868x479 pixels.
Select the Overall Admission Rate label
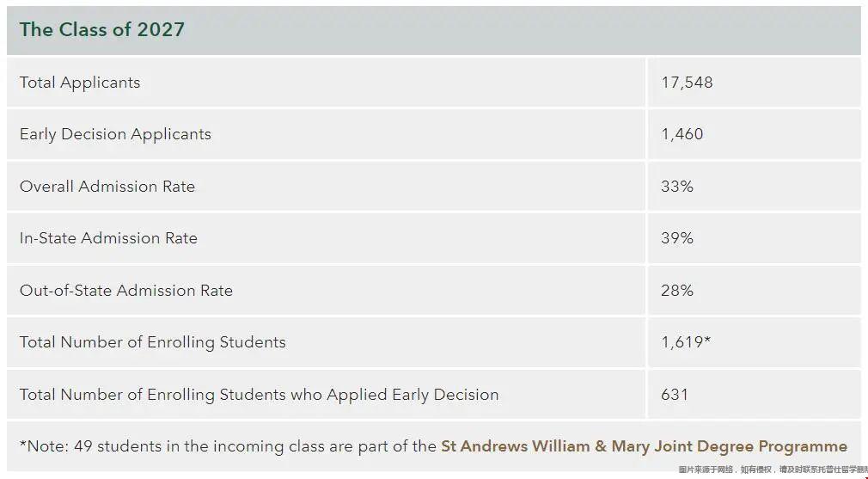pyautogui.click(x=107, y=187)
